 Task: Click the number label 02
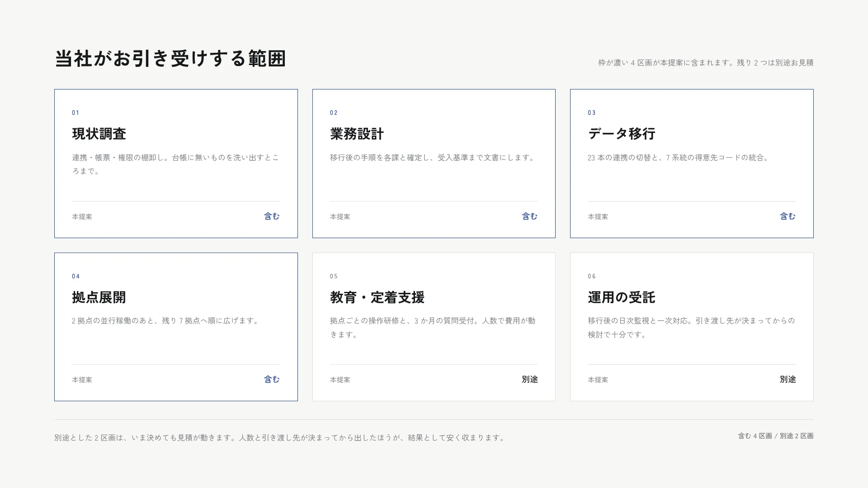point(334,113)
